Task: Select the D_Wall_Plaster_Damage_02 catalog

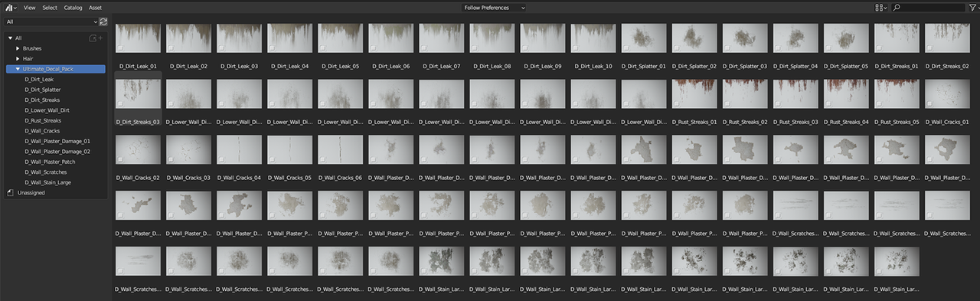Action: click(57, 152)
